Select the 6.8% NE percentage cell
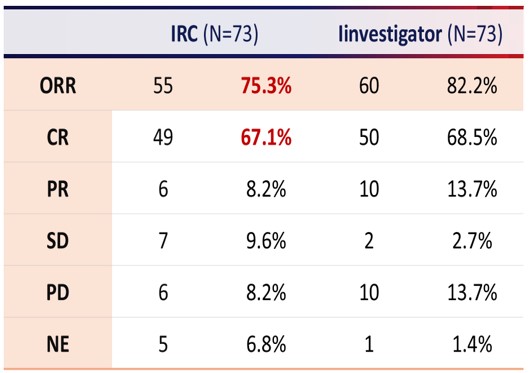Viewport: 529px width, 373px height. 266,344
